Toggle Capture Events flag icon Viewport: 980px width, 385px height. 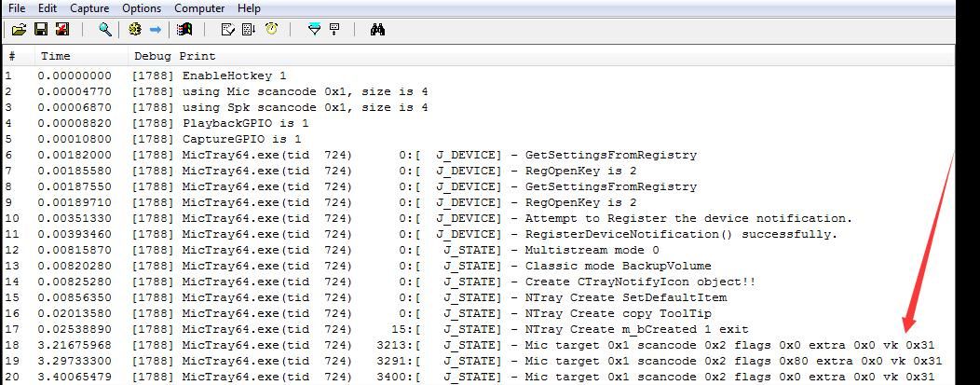pos(184,30)
